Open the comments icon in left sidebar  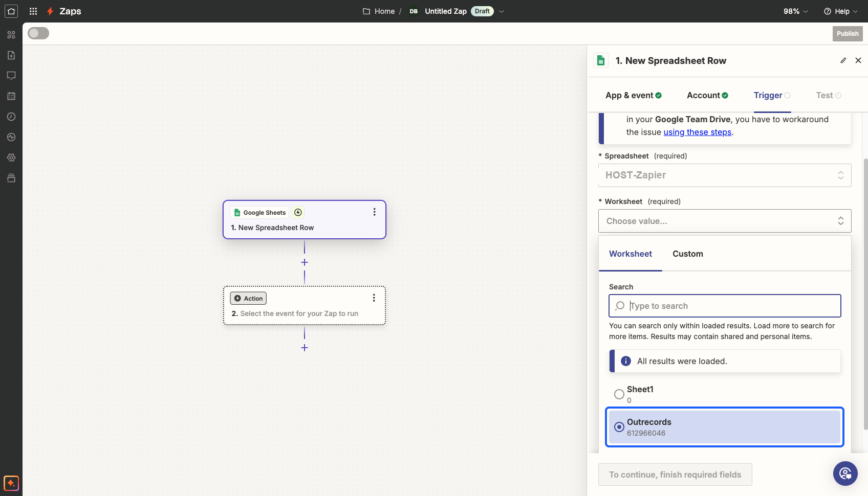pos(11,76)
